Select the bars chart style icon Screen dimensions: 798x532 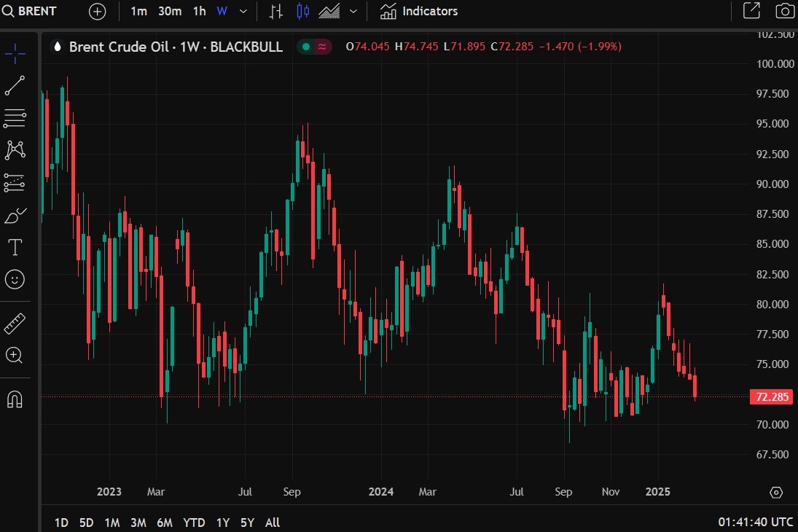pos(276,11)
